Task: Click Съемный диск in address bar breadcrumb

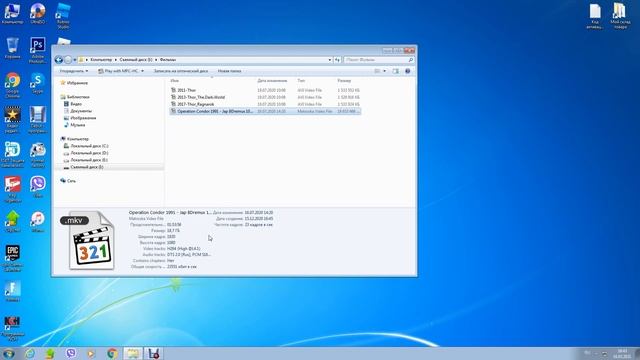Action: coord(136,60)
